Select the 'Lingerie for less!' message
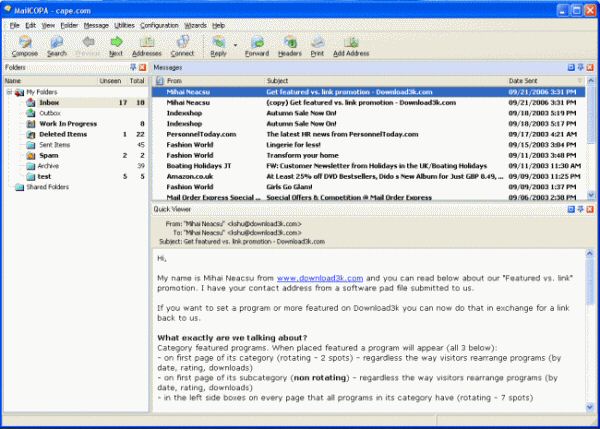The image size is (600, 429). point(368,145)
